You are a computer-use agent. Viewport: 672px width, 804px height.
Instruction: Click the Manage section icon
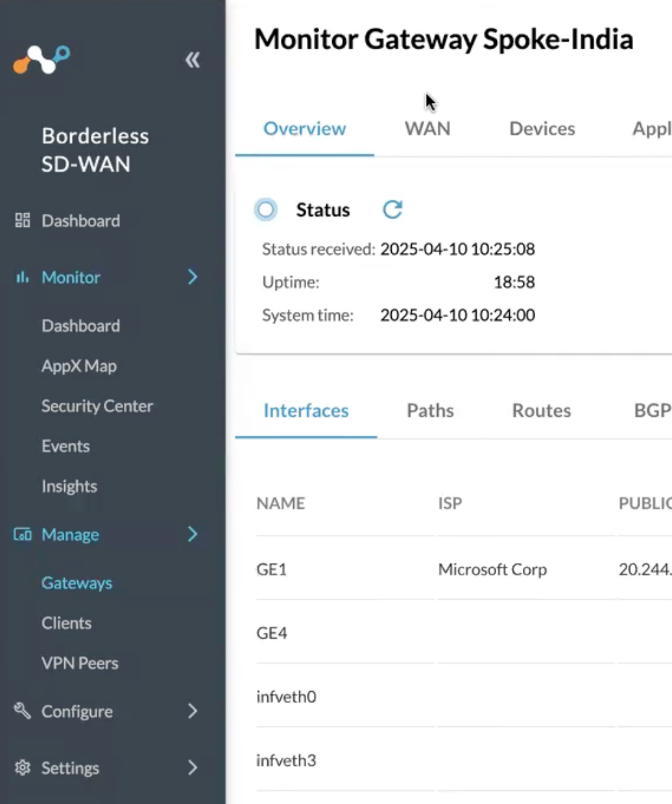pyautogui.click(x=23, y=534)
